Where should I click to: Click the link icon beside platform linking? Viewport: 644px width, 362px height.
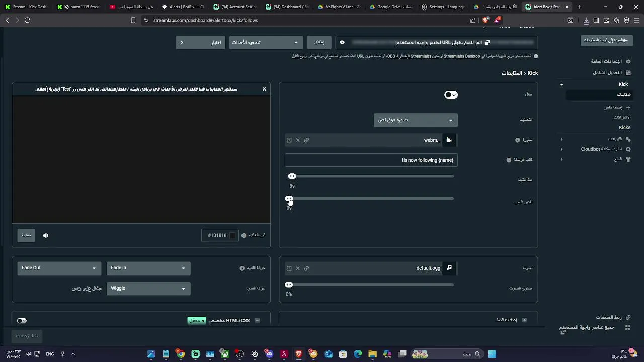(628, 317)
